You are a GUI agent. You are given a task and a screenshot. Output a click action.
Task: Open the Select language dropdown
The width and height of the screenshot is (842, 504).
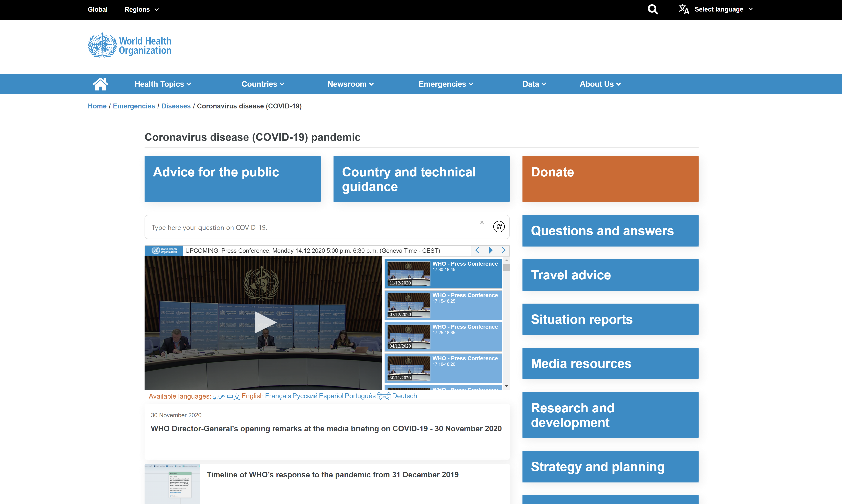point(723,9)
